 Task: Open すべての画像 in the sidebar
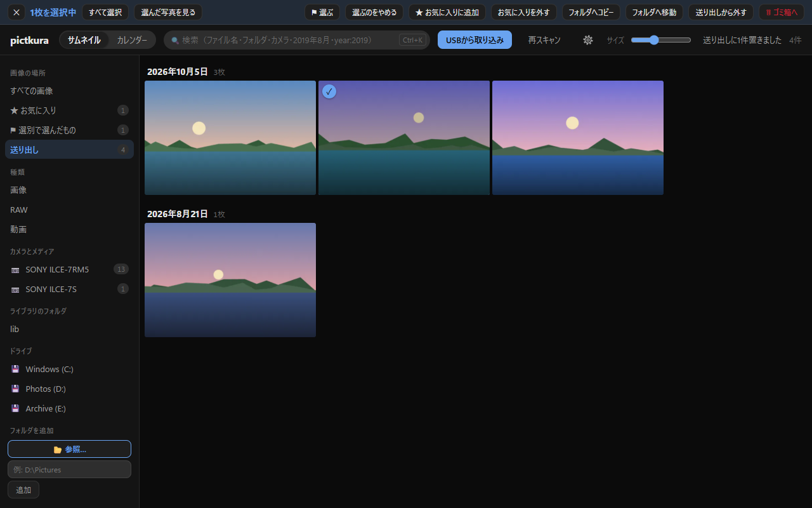click(69, 91)
